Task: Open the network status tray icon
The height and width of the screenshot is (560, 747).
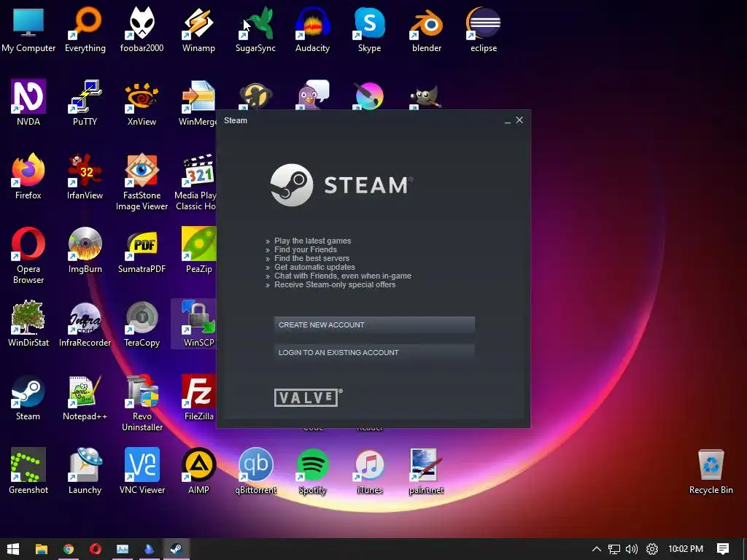Action: [x=614, y=549]
